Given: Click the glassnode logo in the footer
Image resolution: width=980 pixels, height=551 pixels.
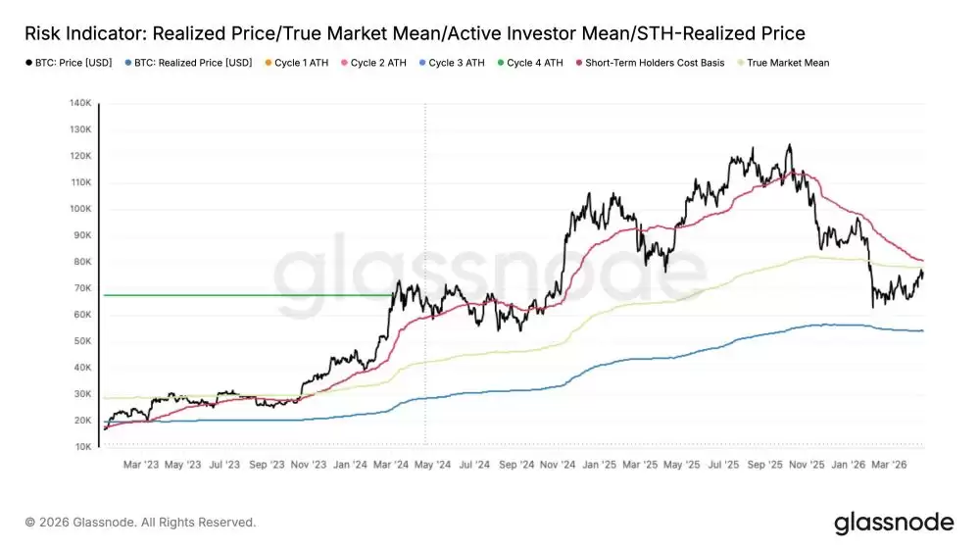Looking at the screenshot, I should (894, 523).
